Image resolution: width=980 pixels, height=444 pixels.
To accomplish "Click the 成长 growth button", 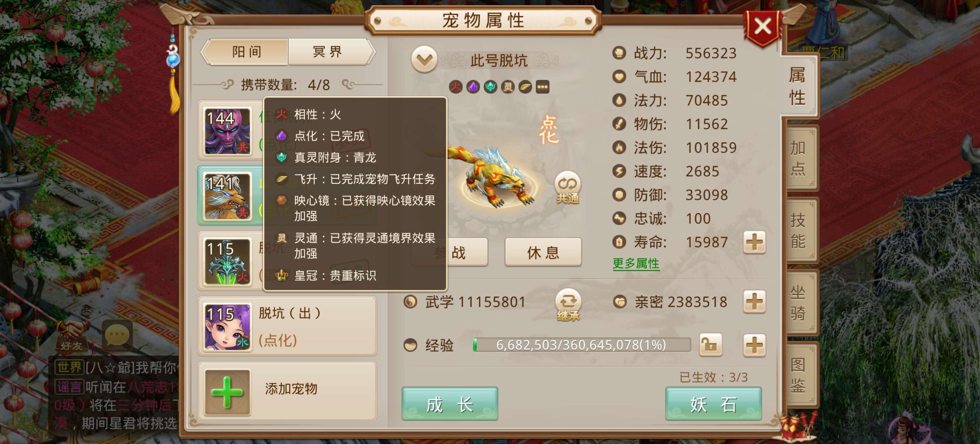I will [450, 404].
